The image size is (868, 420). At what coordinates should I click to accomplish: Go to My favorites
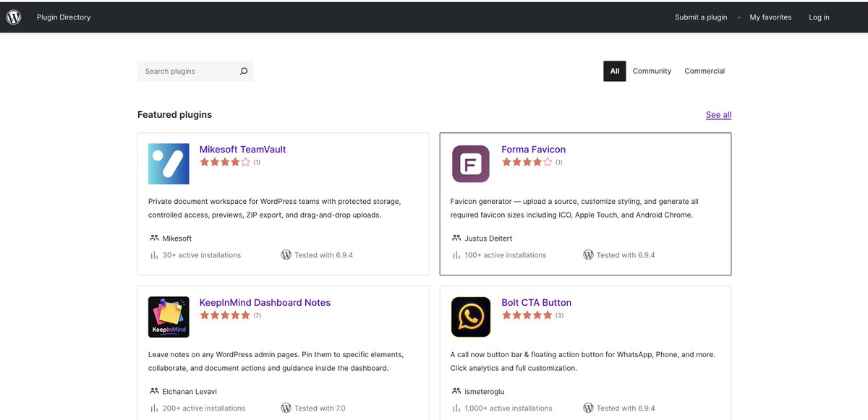tap(770, 17)
